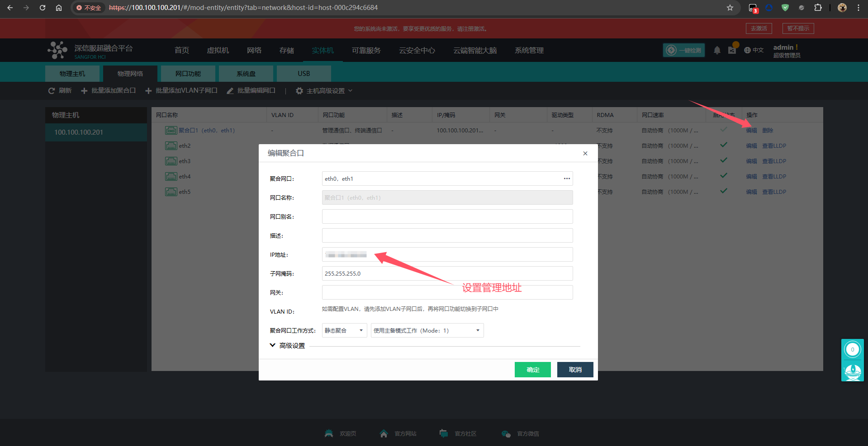Screen dimensions: 868x446
Task: Open the 虚拟机 menu
Action: pyautogui.click(x=218, y=50)
